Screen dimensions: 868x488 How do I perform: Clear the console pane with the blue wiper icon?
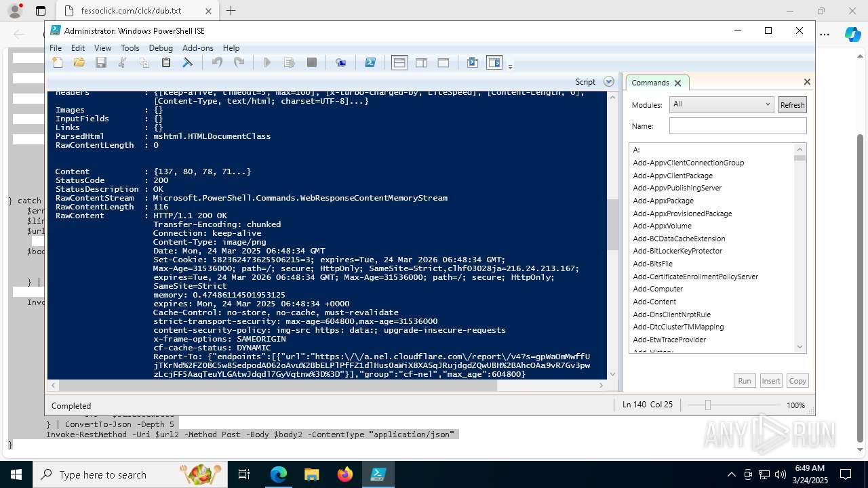pyautogui.click(x=187, y=62)
